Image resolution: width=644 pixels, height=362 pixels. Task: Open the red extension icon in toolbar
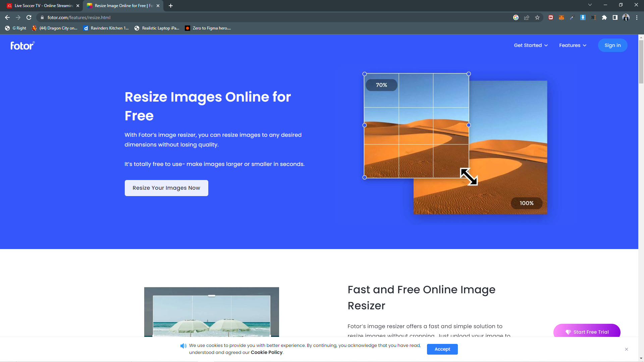tap(551, 17)
